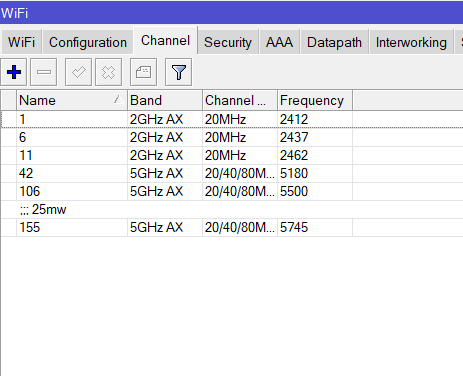Open the filter funnel icon

point(178,72)
